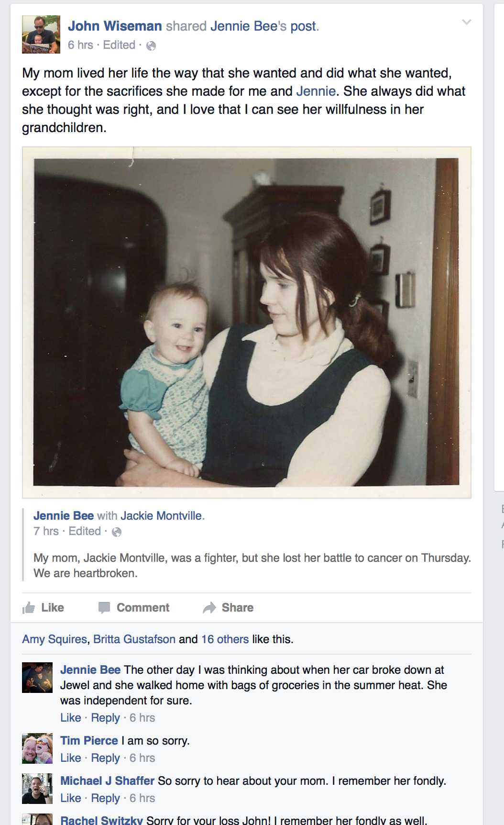Open the Jennie Bee's post link in header

[x=263, y=26]
